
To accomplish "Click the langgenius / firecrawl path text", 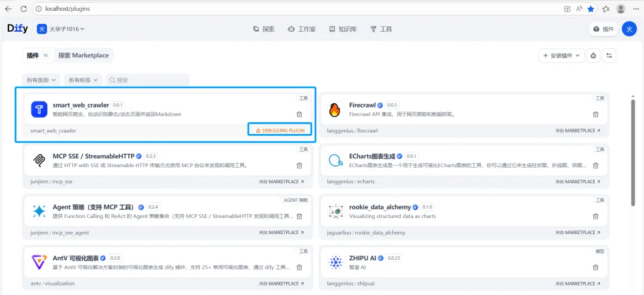I will [352, 130].
